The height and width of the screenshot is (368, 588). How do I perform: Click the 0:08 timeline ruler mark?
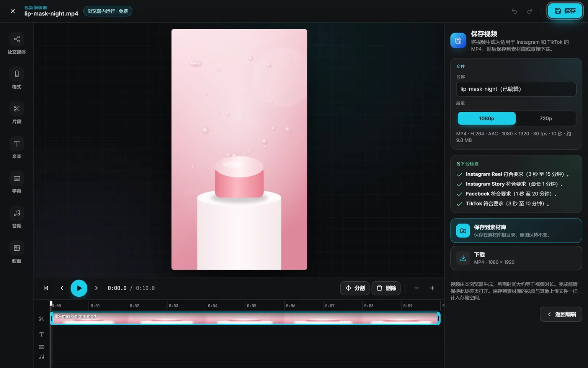point(369,306)
